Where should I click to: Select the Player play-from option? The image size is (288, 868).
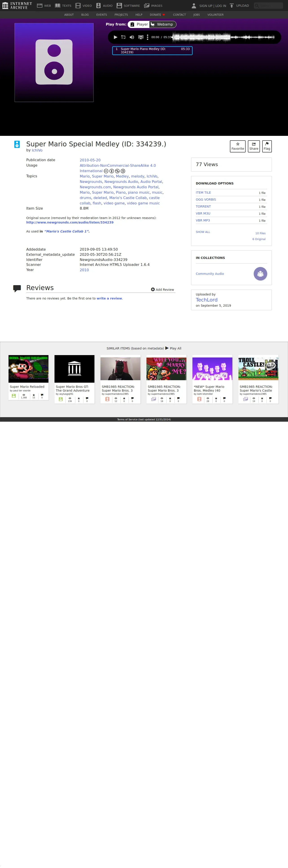pyautogui.click(x=139, y=24)
